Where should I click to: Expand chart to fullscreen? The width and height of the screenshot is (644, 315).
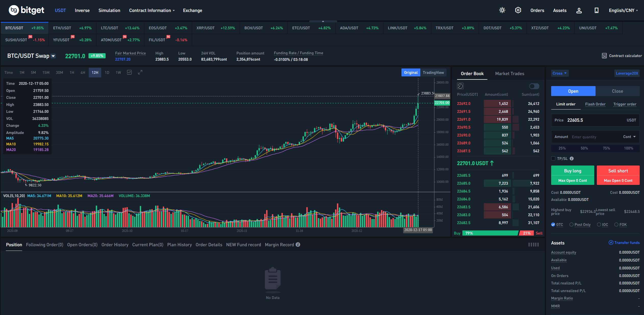click(x=140, y=72)
